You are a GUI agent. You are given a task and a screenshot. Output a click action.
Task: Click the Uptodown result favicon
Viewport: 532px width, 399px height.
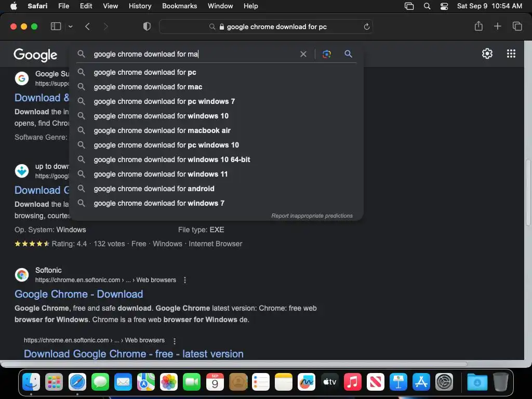22,170
